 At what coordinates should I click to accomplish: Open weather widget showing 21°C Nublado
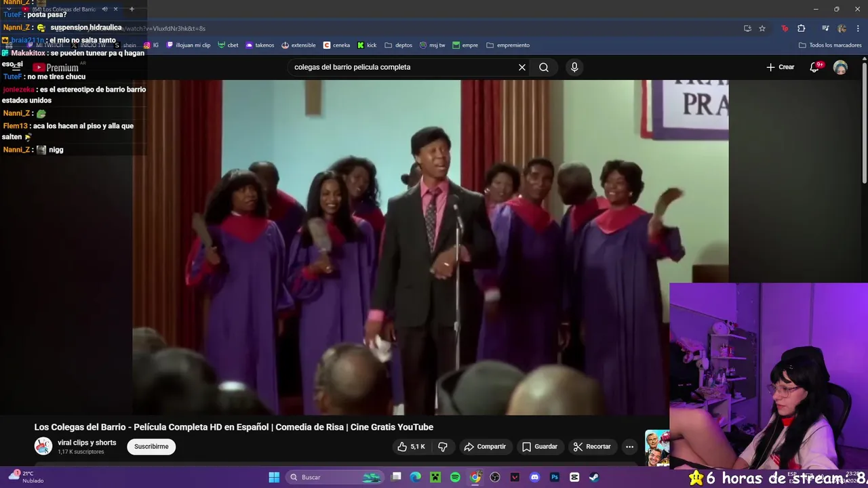pos(26,477)
